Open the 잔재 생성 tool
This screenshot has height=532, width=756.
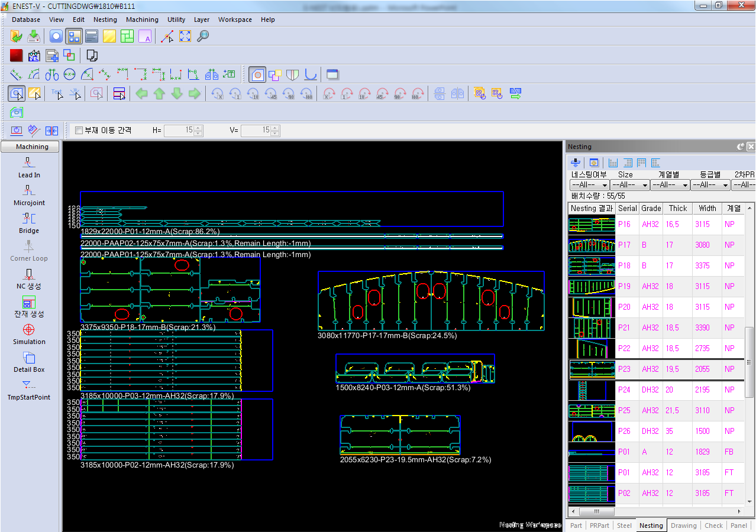click(x=29, y=306)
